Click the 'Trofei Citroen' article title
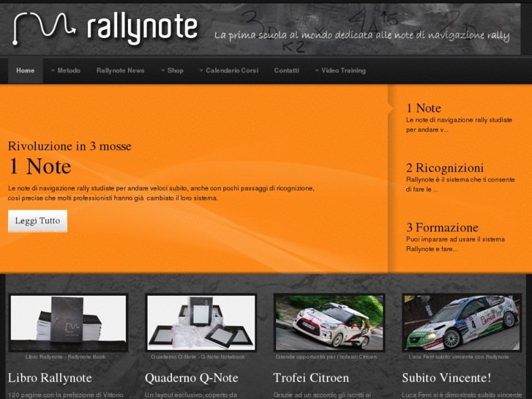 [x=311, y=378]
